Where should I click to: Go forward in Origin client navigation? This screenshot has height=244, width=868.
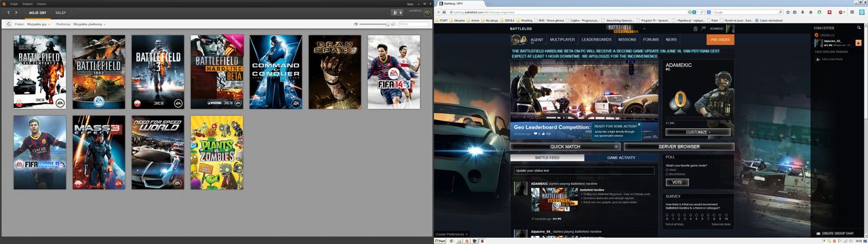point(16,12)
